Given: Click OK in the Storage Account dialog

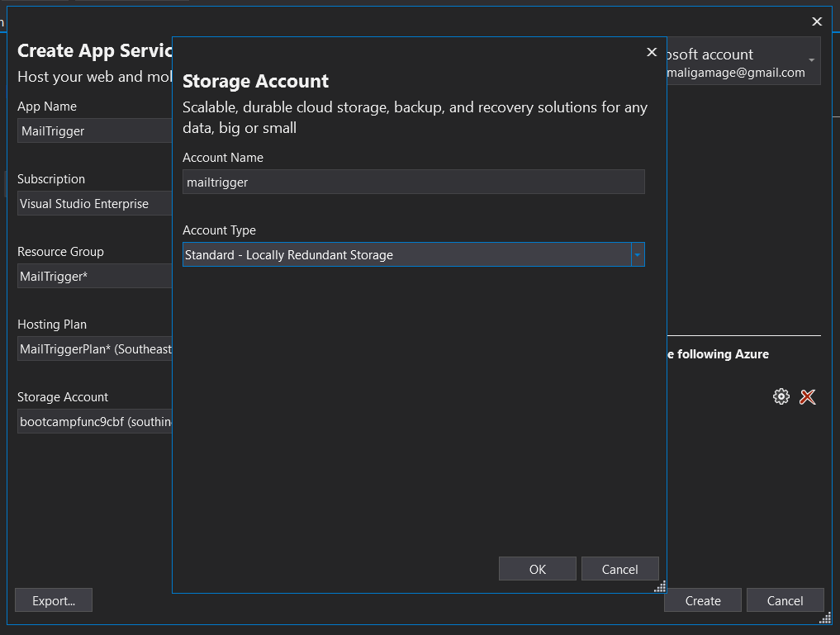Looking at the screenshot, I should [x=538, y=569].
